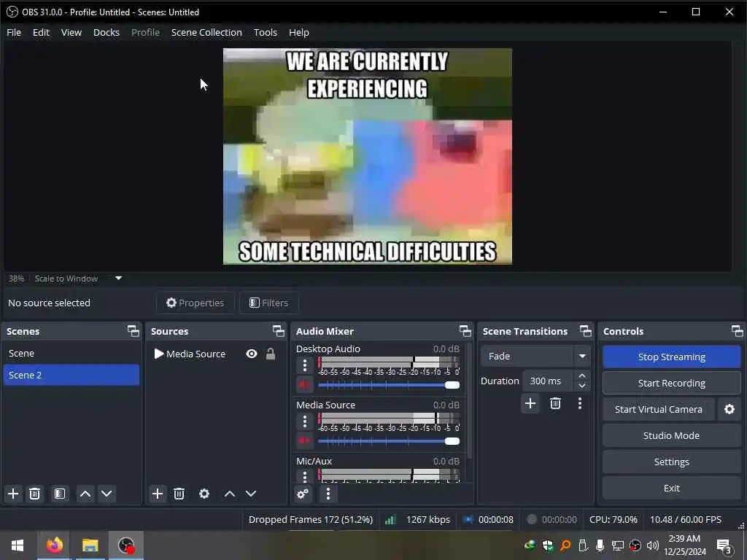Open Mic/Aux three-dot options
Viewport: 747px width, 560px height.
(305, 475)
